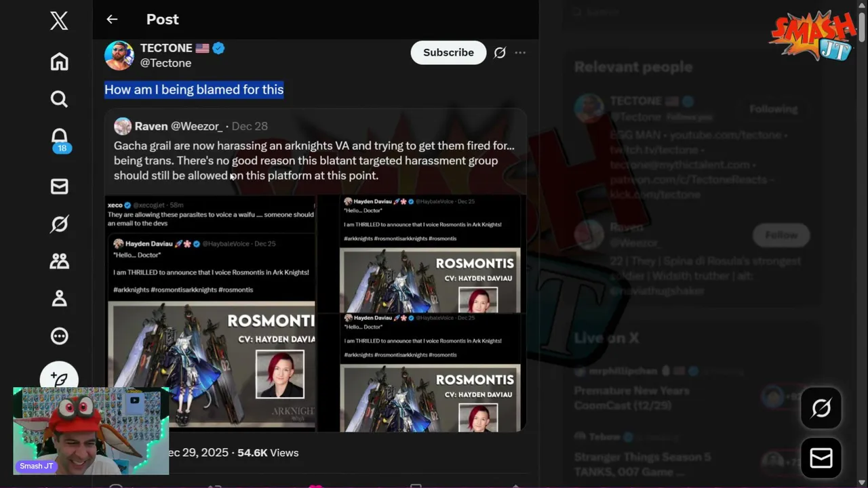Open Explore search icon in sidebar
The width and height of the screenshot is (868, 488).
pos(59,99)
